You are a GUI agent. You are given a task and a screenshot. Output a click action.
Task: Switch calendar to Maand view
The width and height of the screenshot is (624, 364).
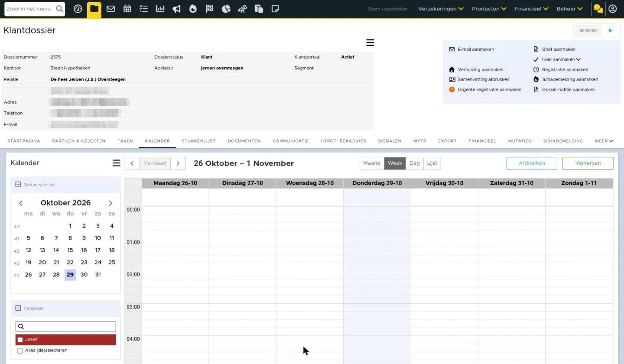[372, 163]
